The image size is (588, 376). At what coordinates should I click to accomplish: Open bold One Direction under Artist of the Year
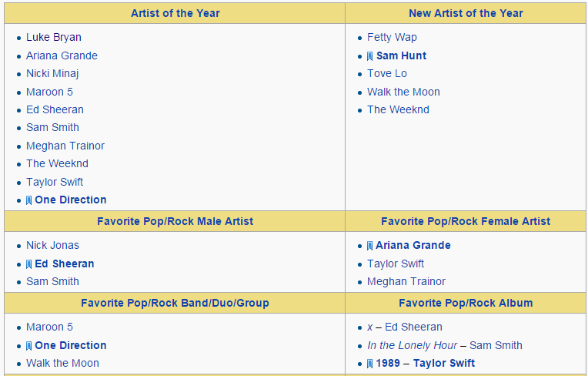pos(70,200)
